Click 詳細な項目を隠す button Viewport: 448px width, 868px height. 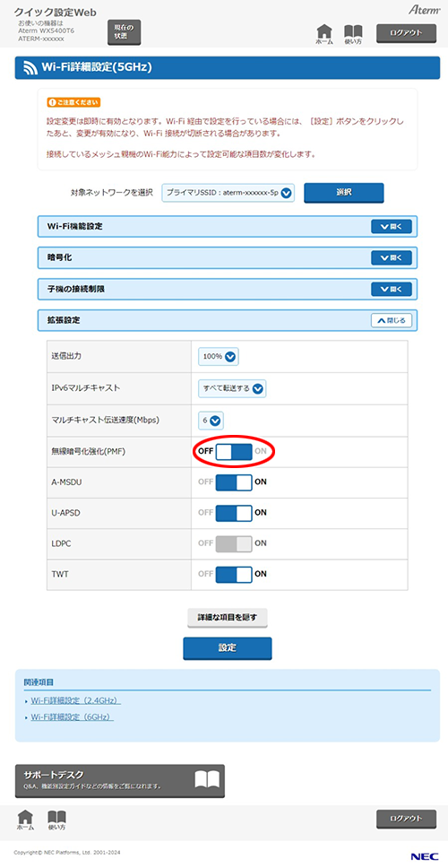click(228, 617)
